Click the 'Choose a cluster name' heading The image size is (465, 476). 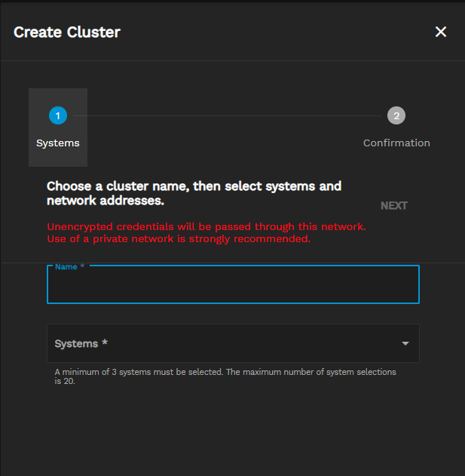tap(194, 186)
